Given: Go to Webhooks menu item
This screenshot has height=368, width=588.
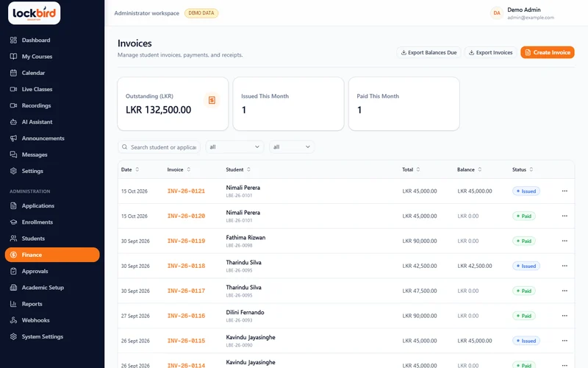Looking at the screenshot, I should click(52, 320).
